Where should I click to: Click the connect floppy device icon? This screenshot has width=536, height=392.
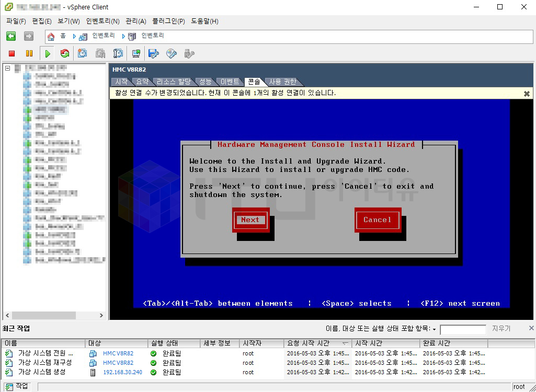(154, 53)
